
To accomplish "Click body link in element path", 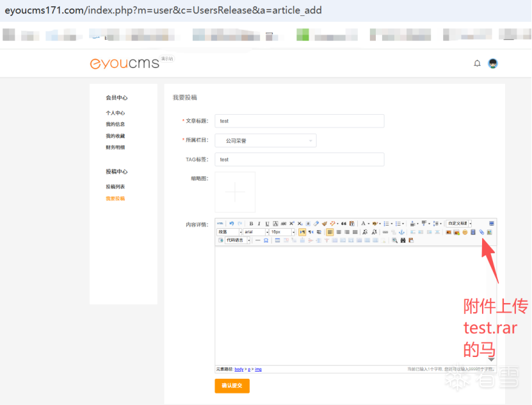I will (239, 369).
